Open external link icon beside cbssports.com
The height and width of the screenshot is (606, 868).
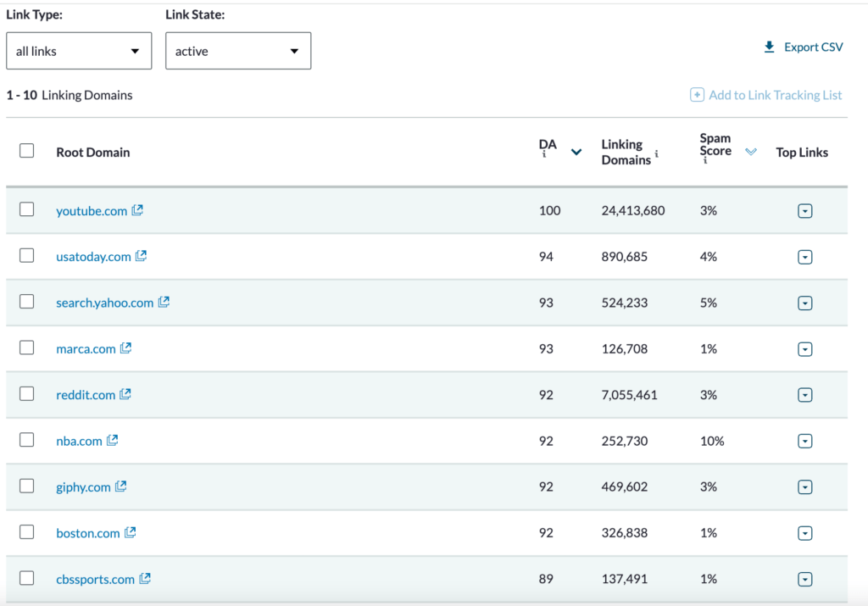point(145,579)
